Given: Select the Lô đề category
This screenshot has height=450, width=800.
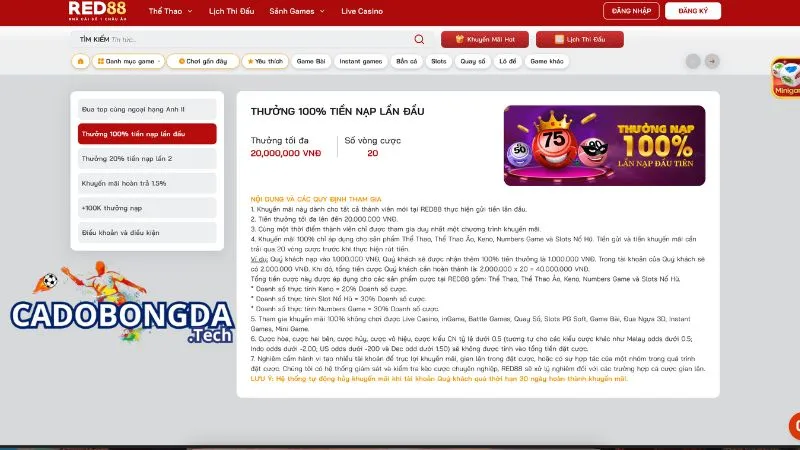Looking at the screenshot, I should coord(508,61).
